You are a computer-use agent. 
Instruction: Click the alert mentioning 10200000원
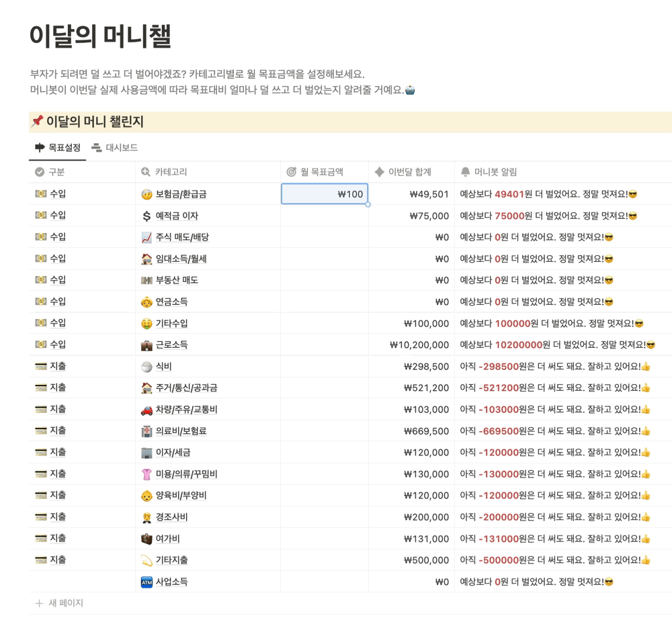tap(557, 345)
